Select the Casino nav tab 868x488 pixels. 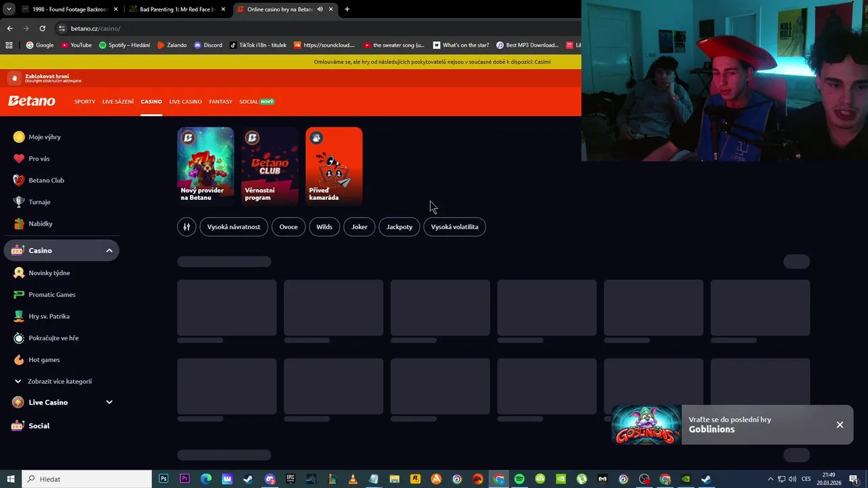point(151,102)
